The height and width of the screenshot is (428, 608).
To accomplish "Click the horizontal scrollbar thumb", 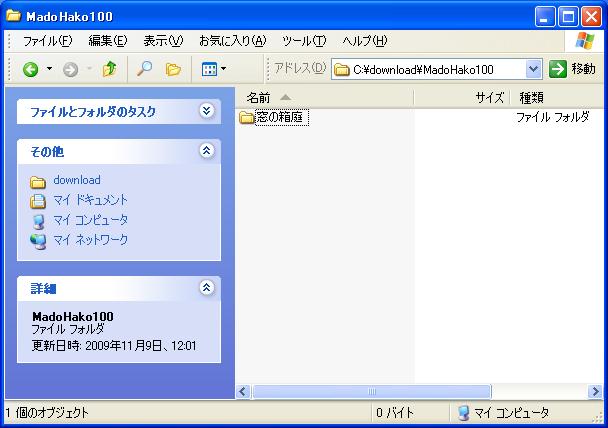I will [x=372, y=391].
